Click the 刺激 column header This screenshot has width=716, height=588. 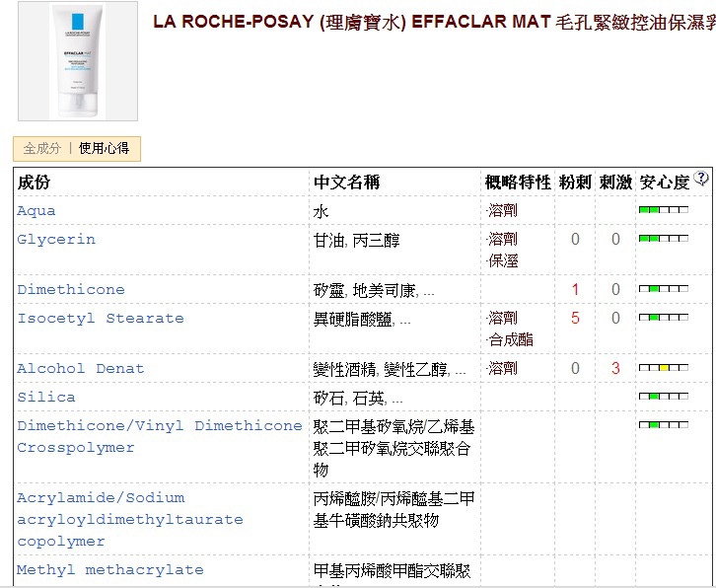click(x=615, y=183)
